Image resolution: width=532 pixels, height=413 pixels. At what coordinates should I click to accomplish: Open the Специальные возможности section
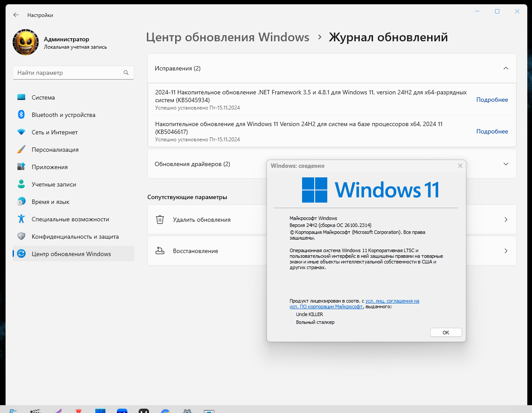pos(73,219)
